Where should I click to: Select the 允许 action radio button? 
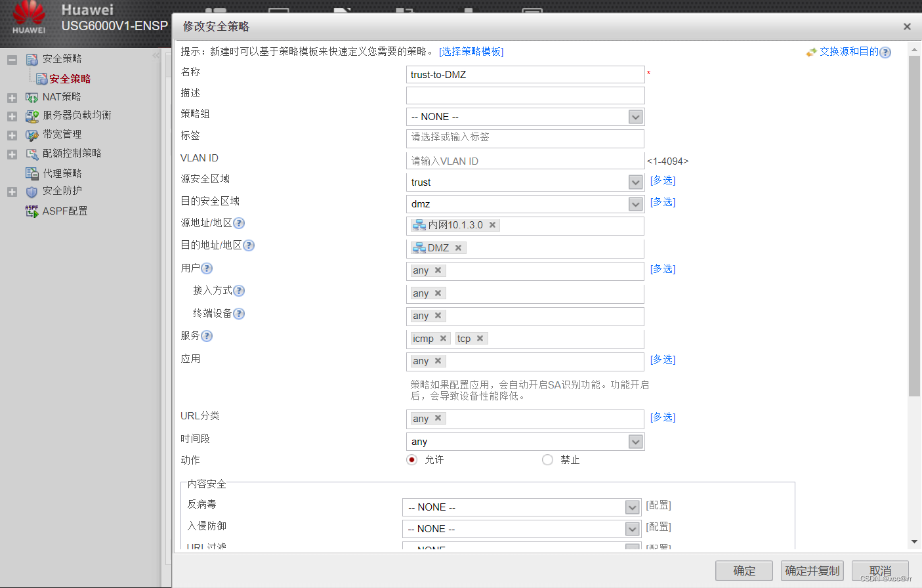[x=411, y=460]
